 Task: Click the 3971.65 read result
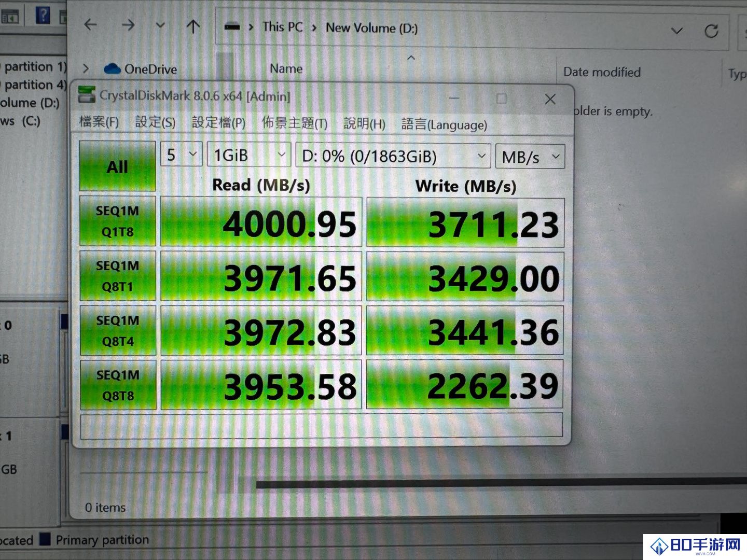261,276
